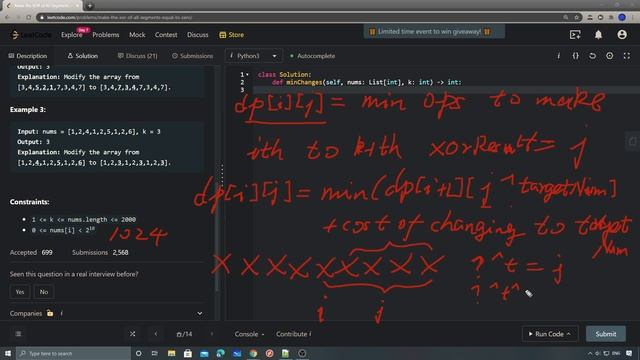Click the description panel scrollbar

coord(217,180)
